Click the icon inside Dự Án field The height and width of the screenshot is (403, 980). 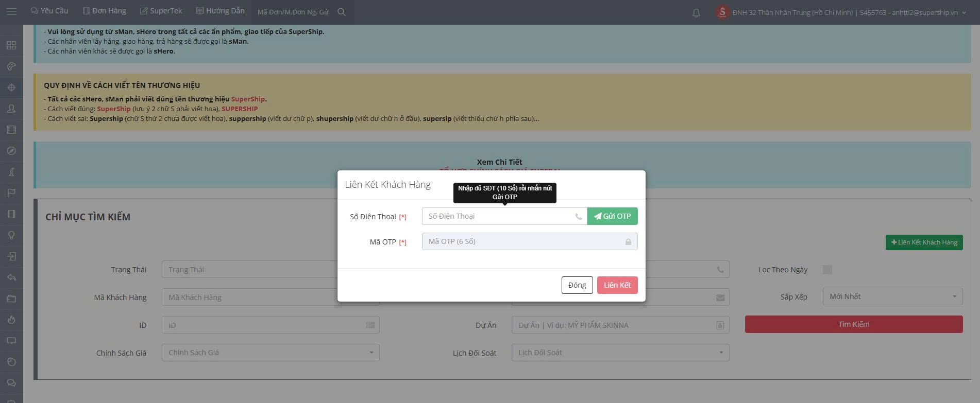point(720,325)
